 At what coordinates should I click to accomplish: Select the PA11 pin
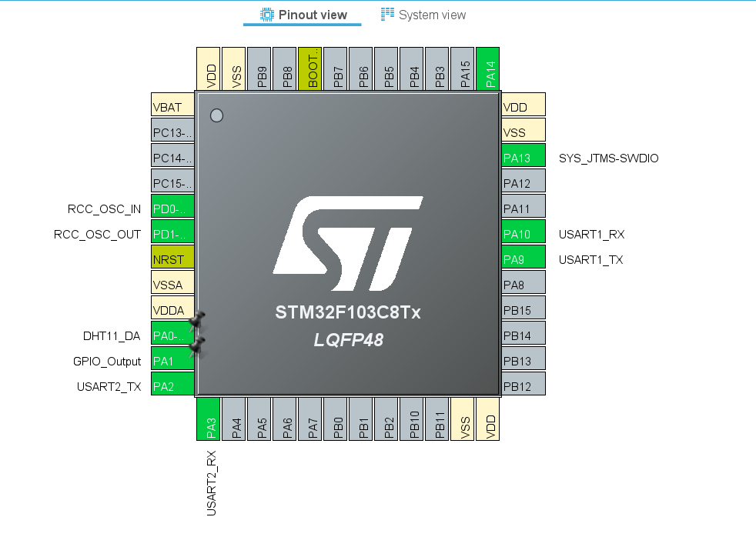coord(524,206)
